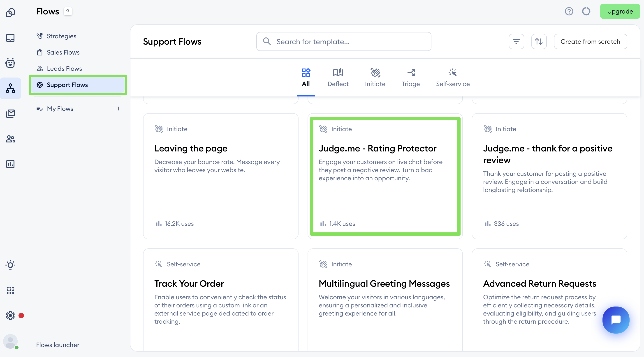Open the chatbot (Lyro) robot icon
This screenshot has width=644, height=357.
10,63
